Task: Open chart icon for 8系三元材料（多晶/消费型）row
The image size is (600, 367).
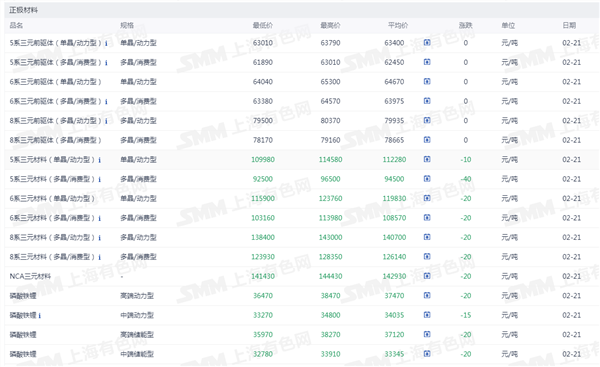Action: pyautogui.click(x=427, y=256)
